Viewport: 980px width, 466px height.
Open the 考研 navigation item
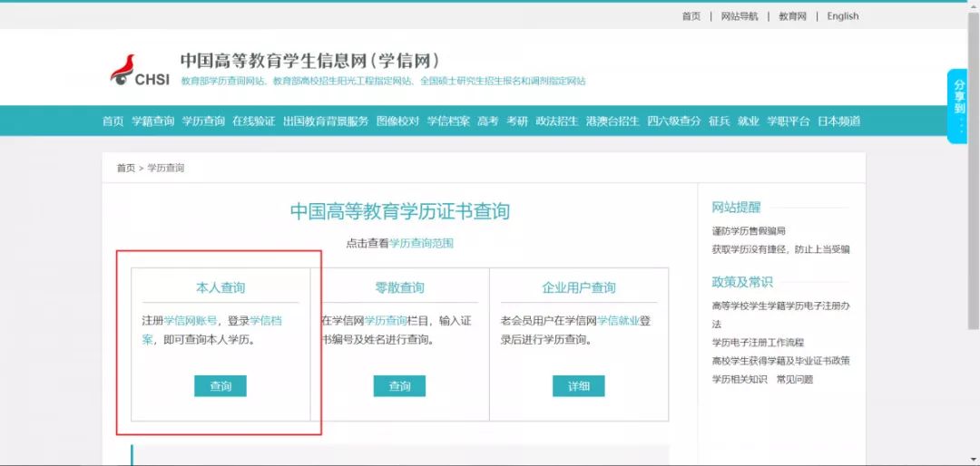coord(517,121)
